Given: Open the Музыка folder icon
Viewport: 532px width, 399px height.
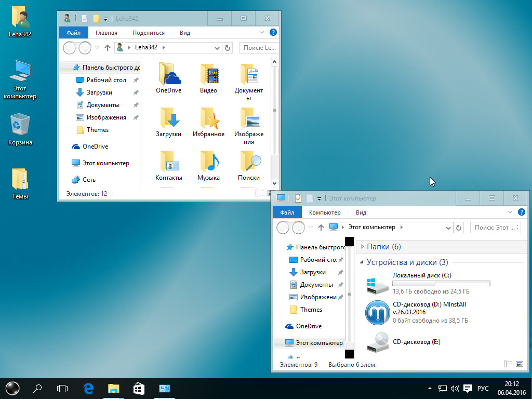Looking at the screenshot, I should pos(208,165).
